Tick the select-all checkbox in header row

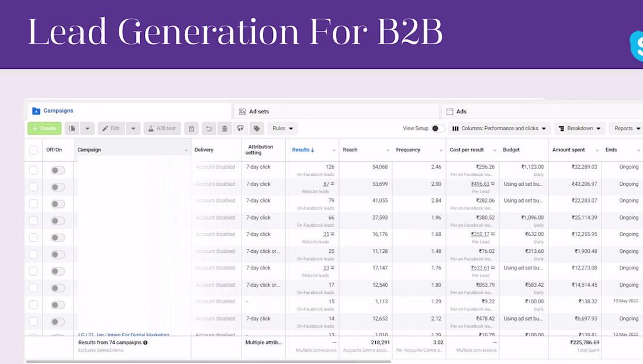pyautogui.click(x=33, y=150)
